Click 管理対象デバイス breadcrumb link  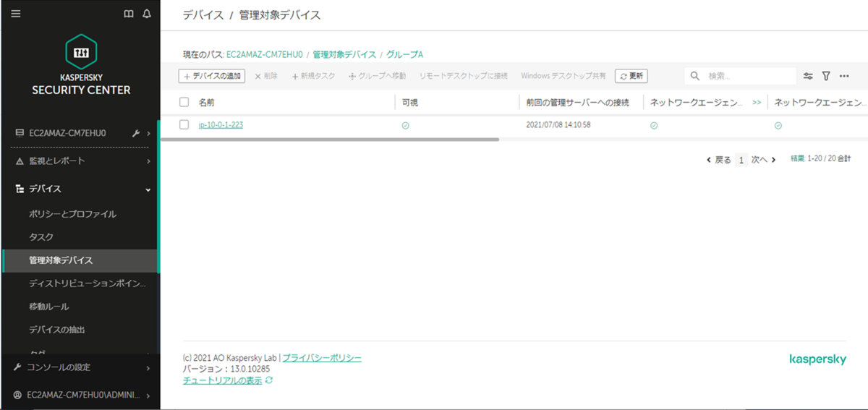click(344, 54)
